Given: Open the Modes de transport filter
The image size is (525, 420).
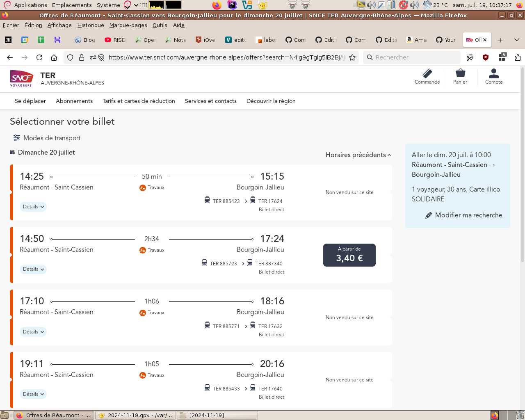Looking at the screenshot, I should (47, 138).
